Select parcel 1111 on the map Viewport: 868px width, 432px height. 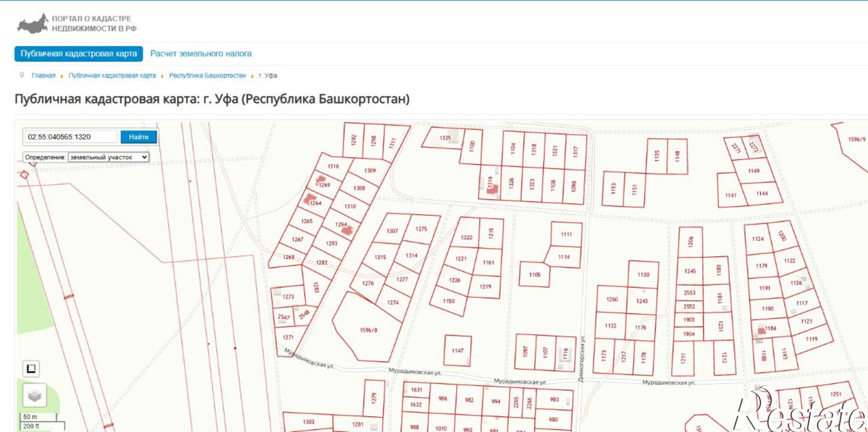(566, 234)
